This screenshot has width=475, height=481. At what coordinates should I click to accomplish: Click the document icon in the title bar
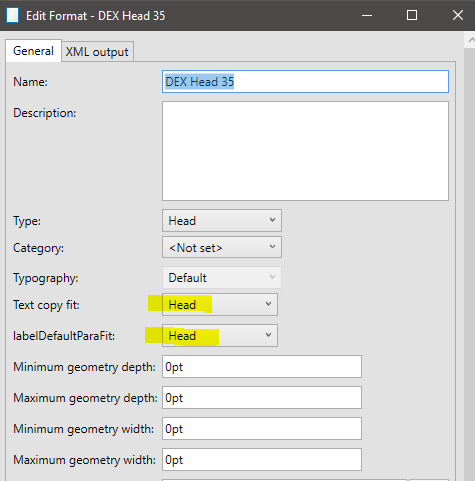pyautogui.click(x=12, y=15)
